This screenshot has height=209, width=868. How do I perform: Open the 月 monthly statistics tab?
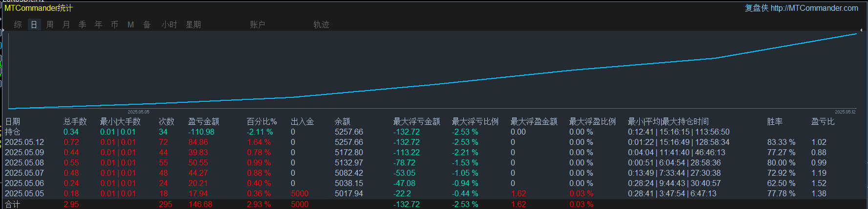[x=66, y=24]
